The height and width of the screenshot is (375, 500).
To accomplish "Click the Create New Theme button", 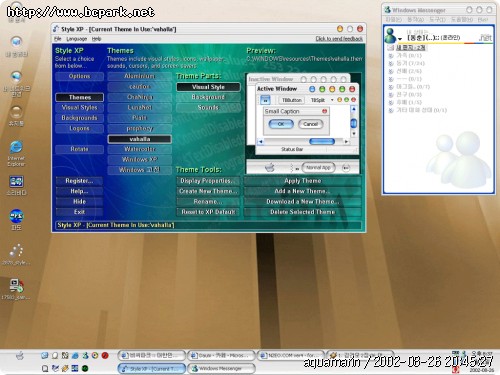I will click(208, 191).
